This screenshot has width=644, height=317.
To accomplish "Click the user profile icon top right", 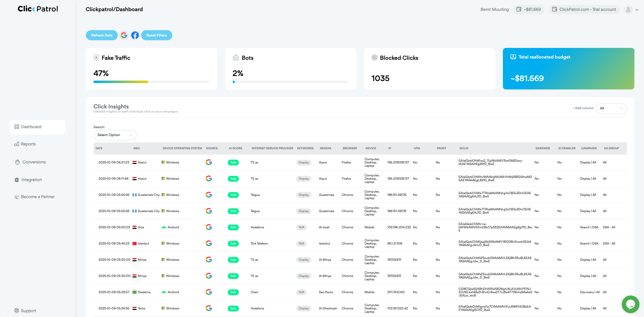I will (628, 9).
